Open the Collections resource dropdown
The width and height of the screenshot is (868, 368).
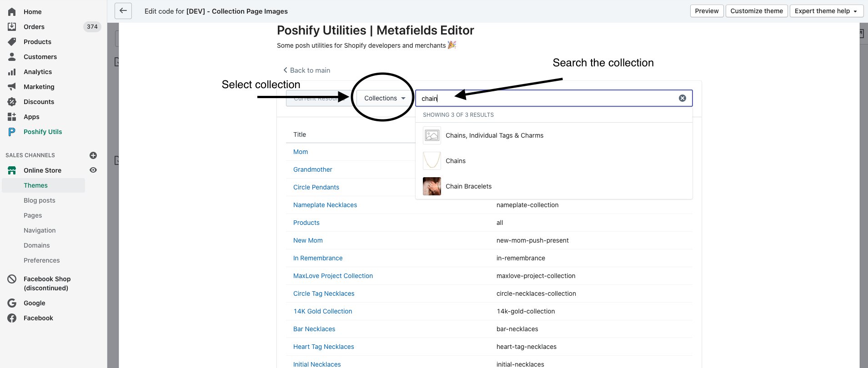(384, 98)
